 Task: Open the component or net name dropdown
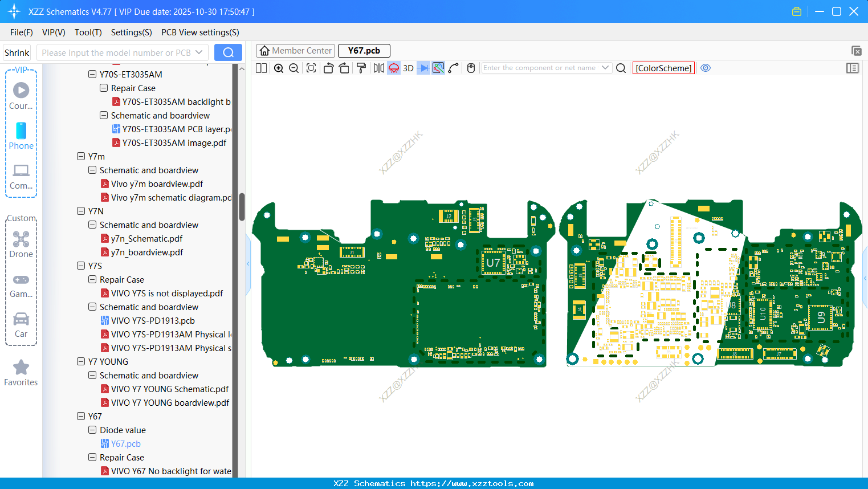605,68
